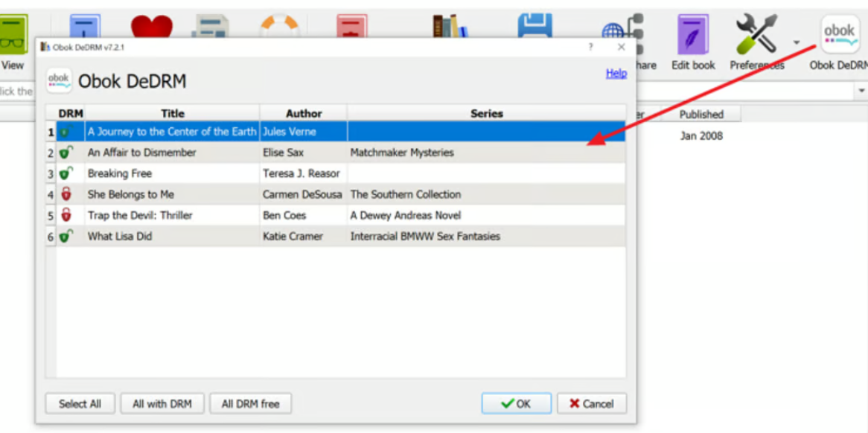This screenshot has height=433, width=868.
Task: Click the author cell 'Carmen DeSousa'
Action: [304, 195]
